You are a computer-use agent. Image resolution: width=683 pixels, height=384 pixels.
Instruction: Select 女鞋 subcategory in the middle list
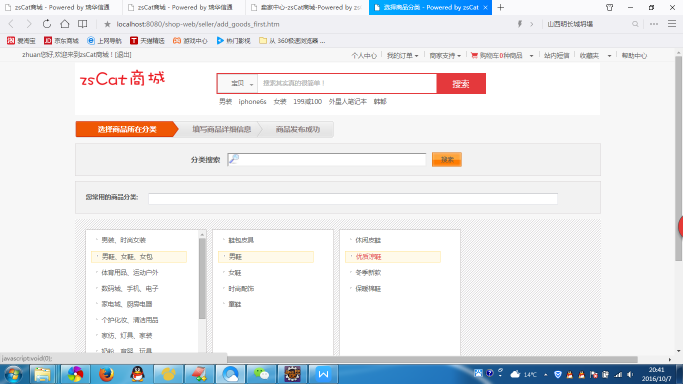coord(235,273)
